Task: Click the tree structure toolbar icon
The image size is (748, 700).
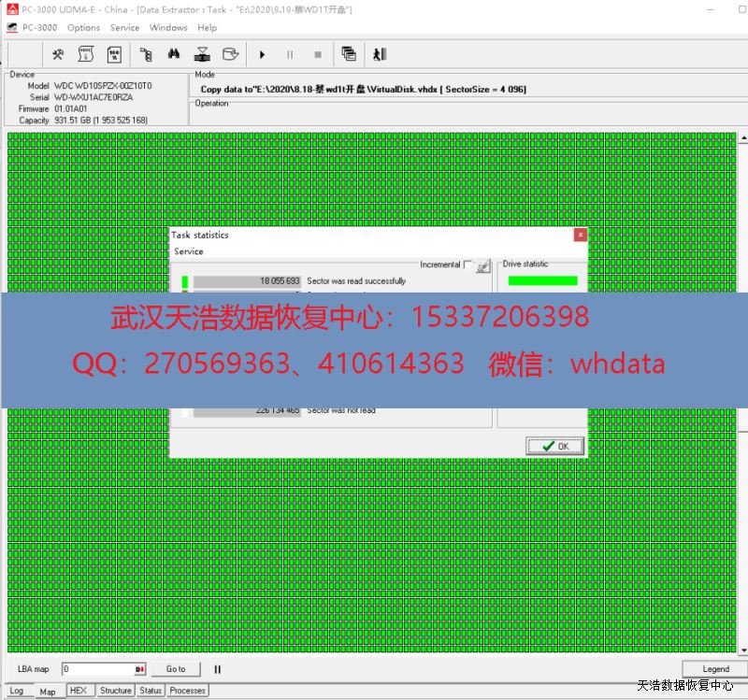Action: pos(146,54)
